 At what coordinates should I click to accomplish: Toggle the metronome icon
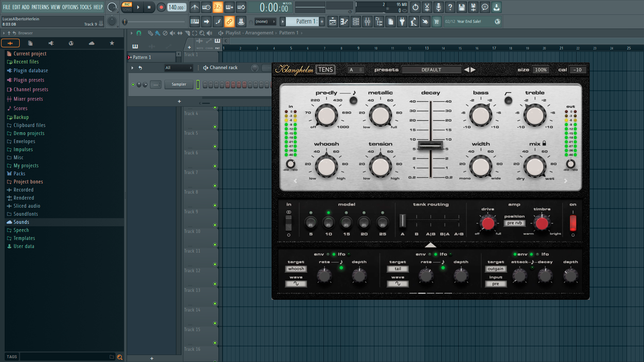195,7
